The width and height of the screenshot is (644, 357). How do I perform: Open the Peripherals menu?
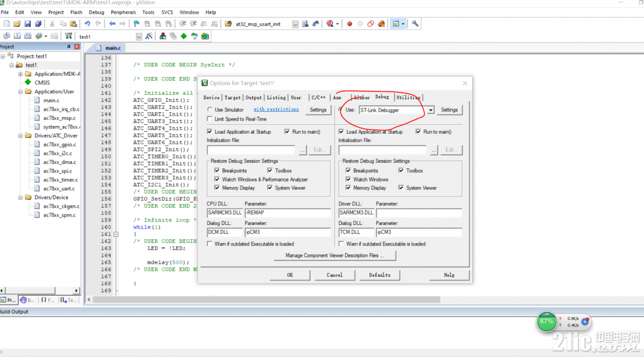pyautogui.click(x=123, y=13)
